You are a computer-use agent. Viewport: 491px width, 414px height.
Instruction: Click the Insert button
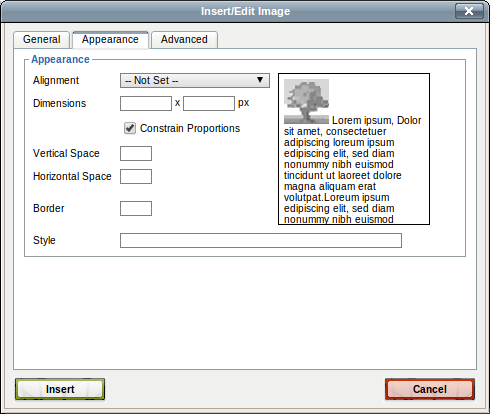(x=60, y=389)
